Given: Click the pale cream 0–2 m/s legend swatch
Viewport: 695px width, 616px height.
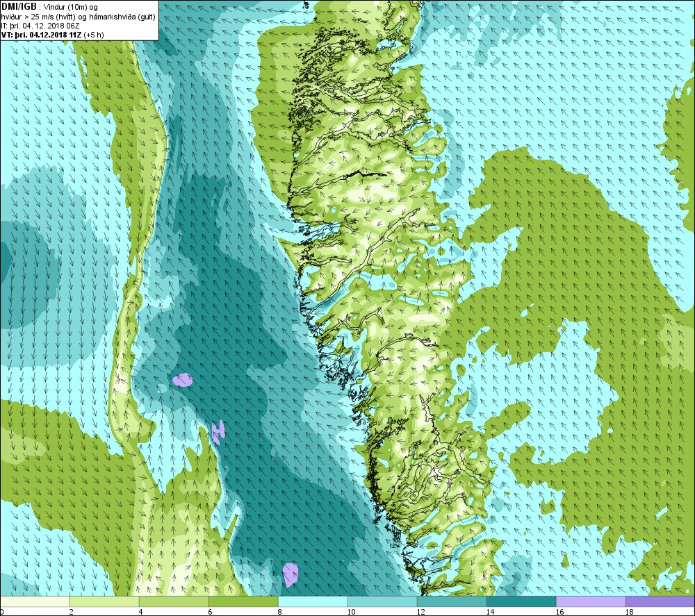Looking at the screenshot, I should click(35, 601).
